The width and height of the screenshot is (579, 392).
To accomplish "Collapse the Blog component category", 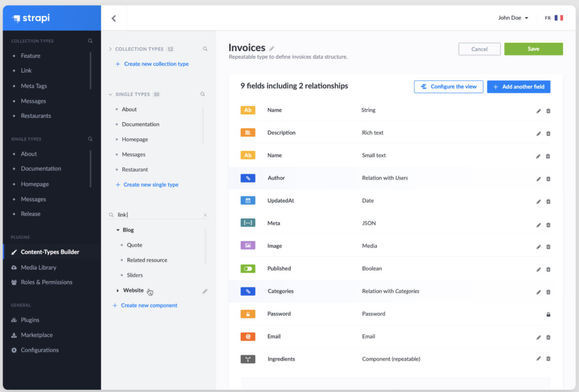I will tap(118, 230).
